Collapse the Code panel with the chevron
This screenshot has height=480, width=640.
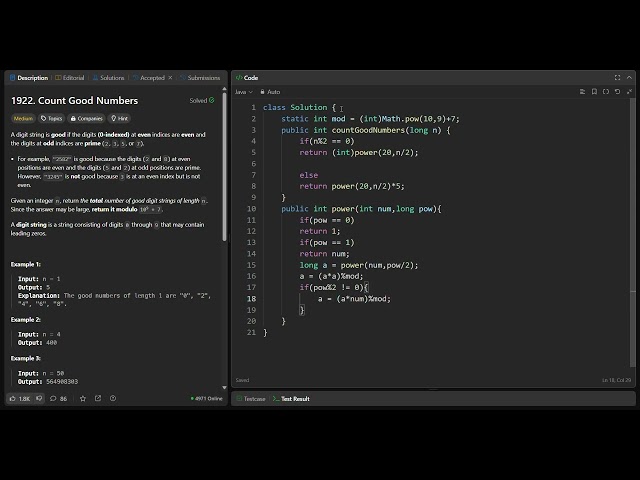629,78
